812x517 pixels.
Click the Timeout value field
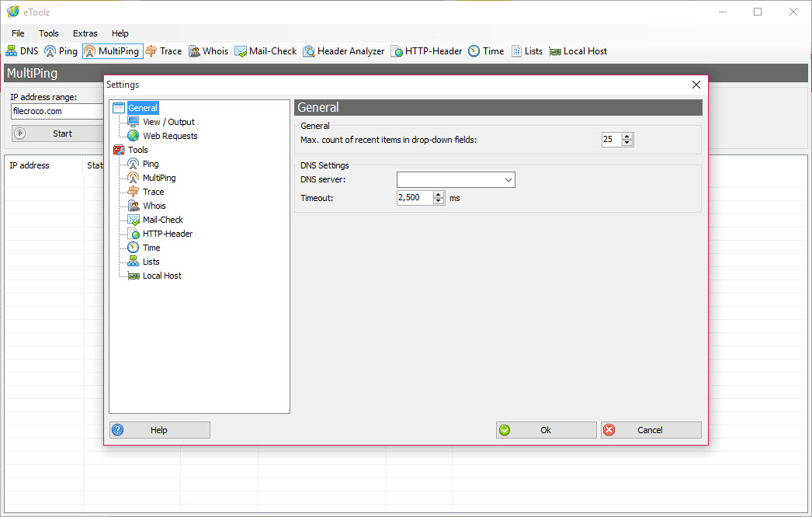[414, 198]
